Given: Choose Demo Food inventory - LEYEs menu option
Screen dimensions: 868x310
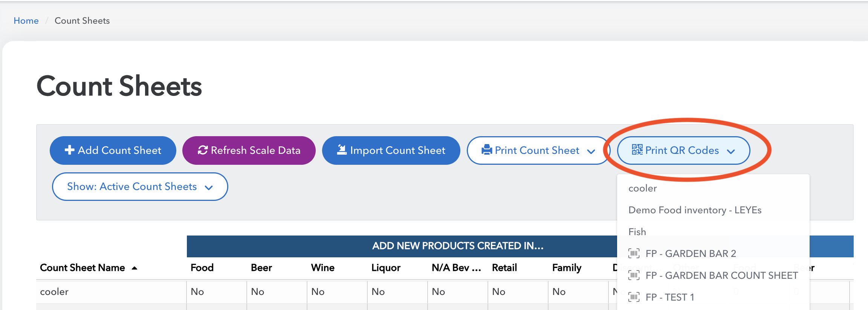Looking at the screenshot, I should [x=695, y=210].
